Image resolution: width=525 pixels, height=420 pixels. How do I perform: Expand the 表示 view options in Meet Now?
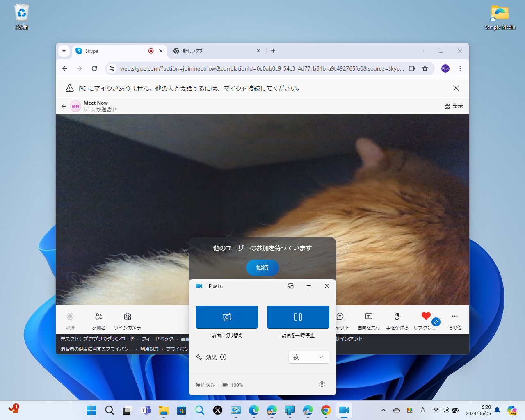click(453, 106)
